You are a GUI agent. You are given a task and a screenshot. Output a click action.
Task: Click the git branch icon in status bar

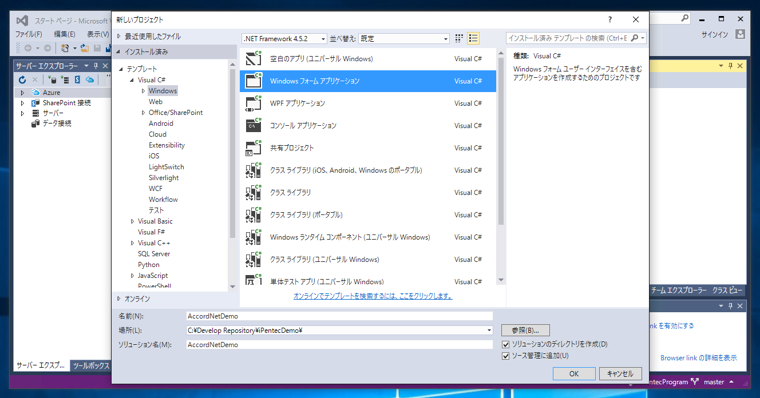click(x=695, y=382)
